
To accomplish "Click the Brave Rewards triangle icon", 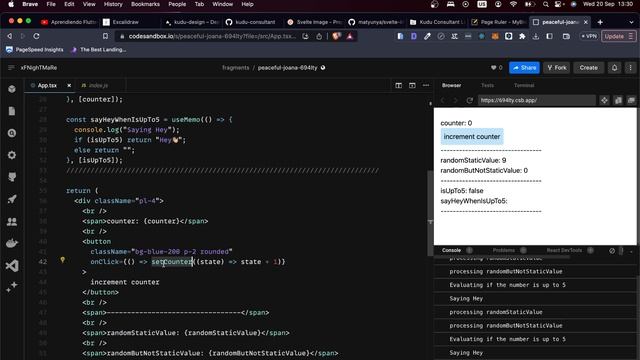I will pyautogui.click(x=350, y=36).
